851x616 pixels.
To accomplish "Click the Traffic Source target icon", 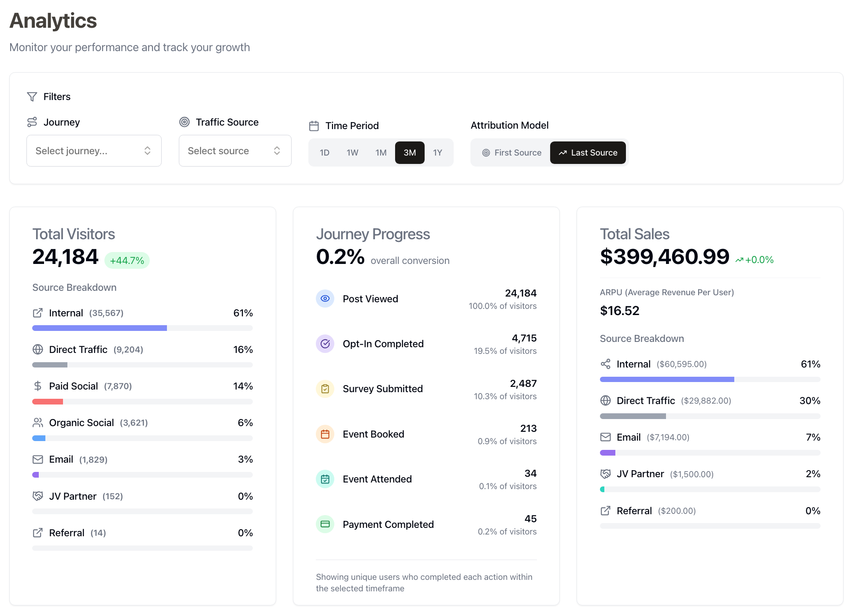I will pos(184,122).
